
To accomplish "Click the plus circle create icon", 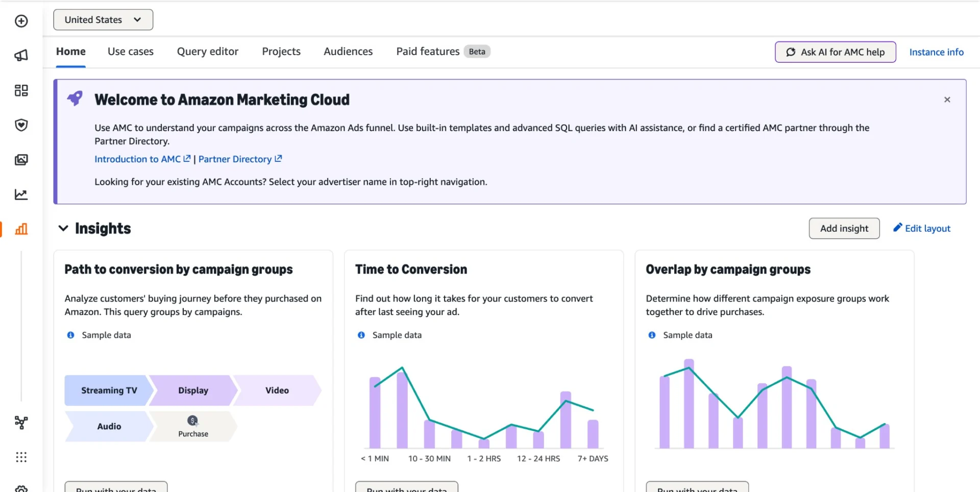I will 21,21.
